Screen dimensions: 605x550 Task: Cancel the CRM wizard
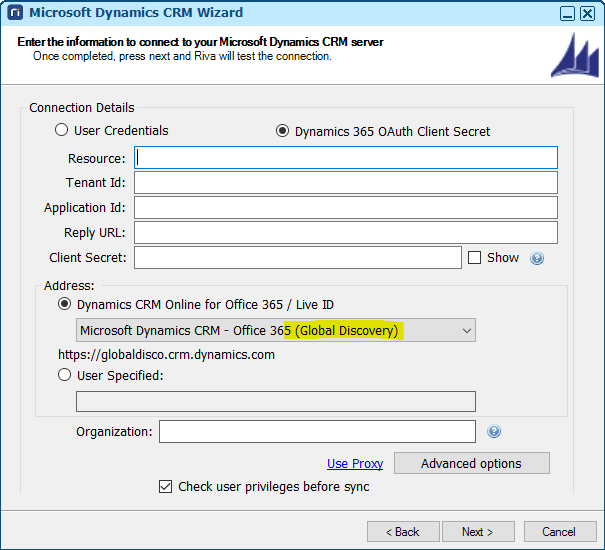tap(559, 531)
